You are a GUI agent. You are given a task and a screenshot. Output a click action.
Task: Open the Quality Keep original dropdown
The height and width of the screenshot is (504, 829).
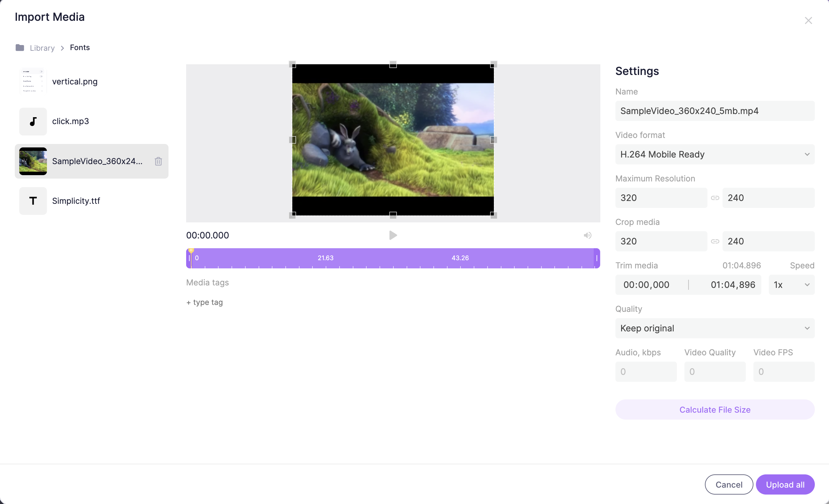pyautogui.click(x=715, y=328)
